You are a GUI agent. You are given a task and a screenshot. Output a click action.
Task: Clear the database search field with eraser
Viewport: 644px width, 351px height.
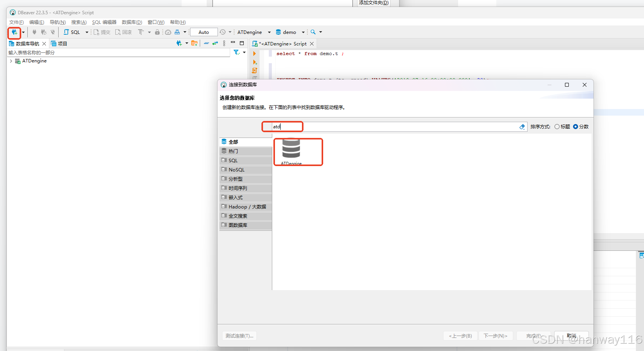(x=522, y=127)
